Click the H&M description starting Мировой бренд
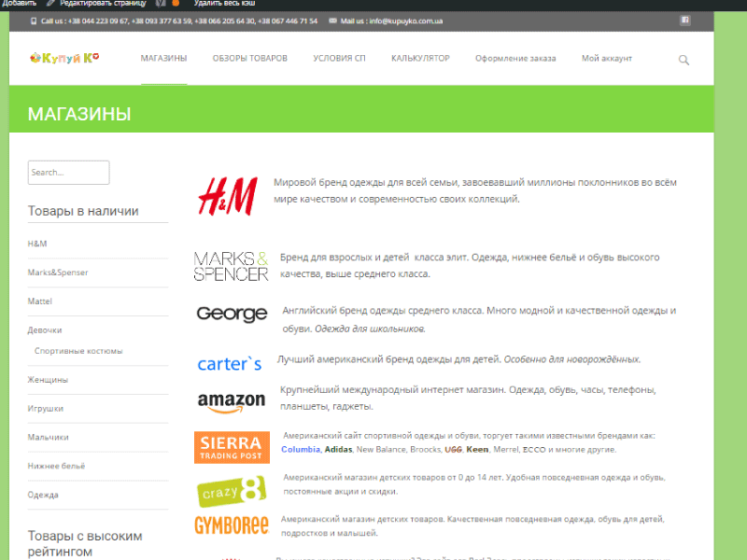 click(x=475, y=190)
